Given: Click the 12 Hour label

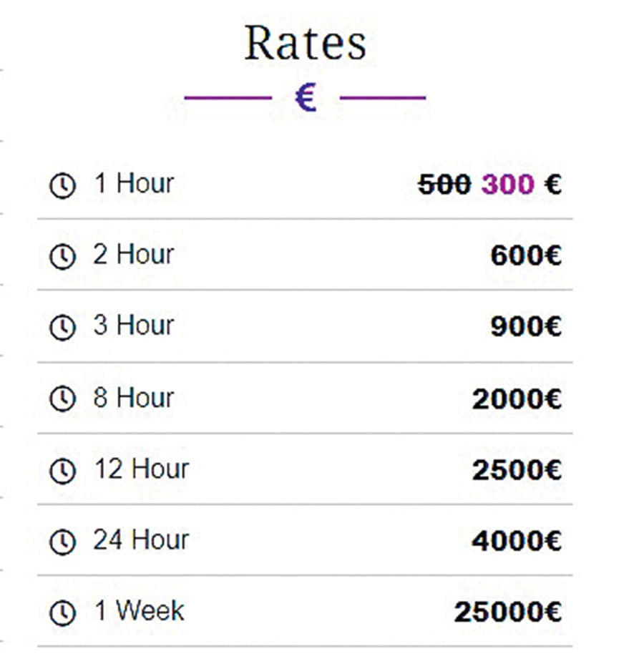Looking at the screenshot, I should coord(142,469).
